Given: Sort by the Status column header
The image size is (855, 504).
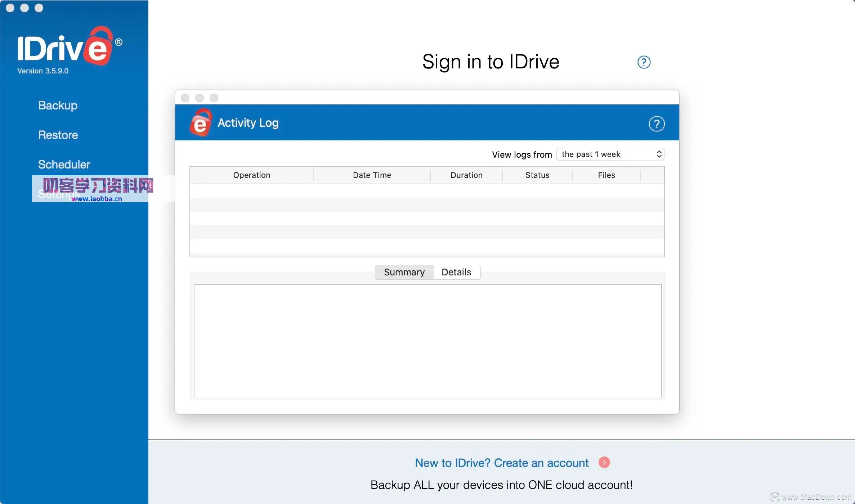Looking at the screenshot, I should click(x=537, y=175).
